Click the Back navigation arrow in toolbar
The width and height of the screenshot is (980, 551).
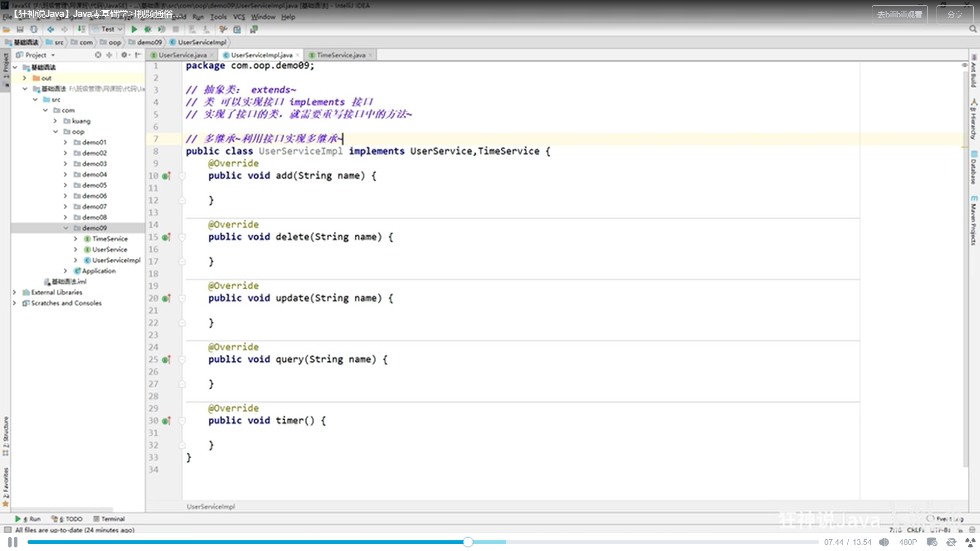coord(51,30)
